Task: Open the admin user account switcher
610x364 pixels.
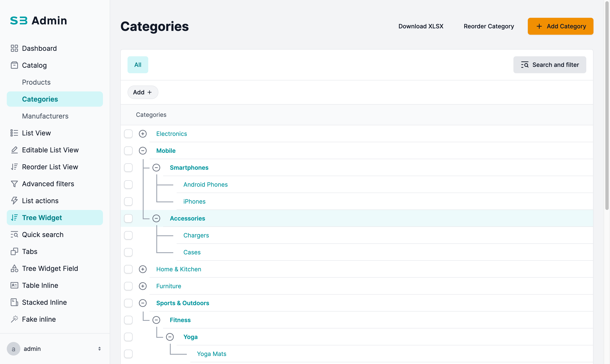Action: [99, 349]
